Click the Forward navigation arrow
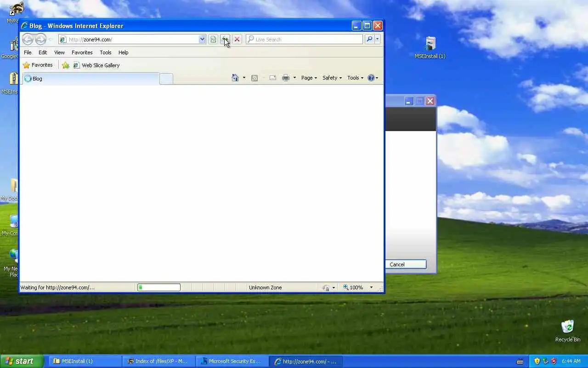This screenshot has width=588, height=368. pos(40,40)
